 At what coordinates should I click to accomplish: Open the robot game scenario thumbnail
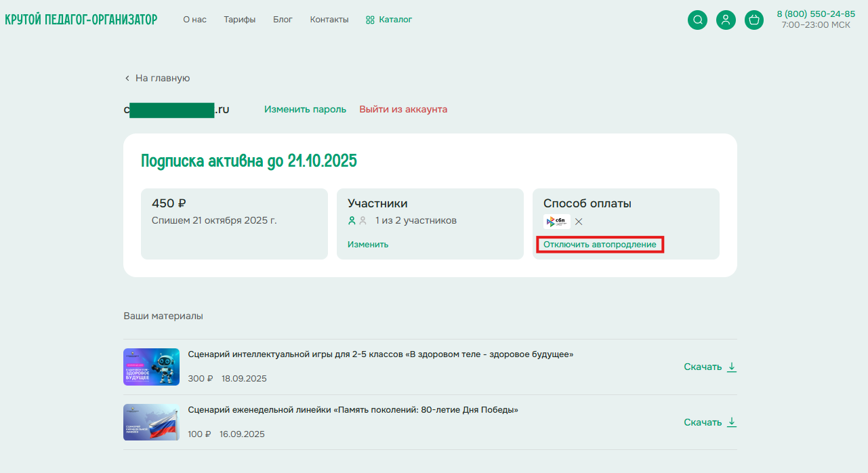tap(151, 367)
